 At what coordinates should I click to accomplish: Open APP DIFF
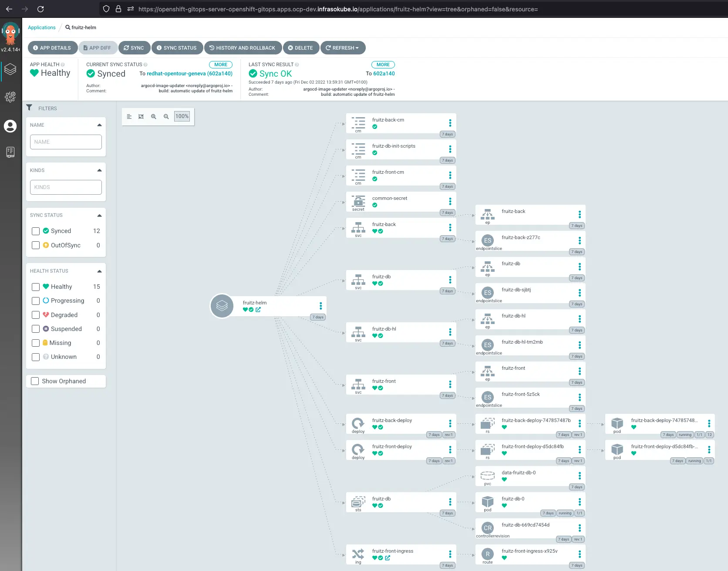(98, 48)
